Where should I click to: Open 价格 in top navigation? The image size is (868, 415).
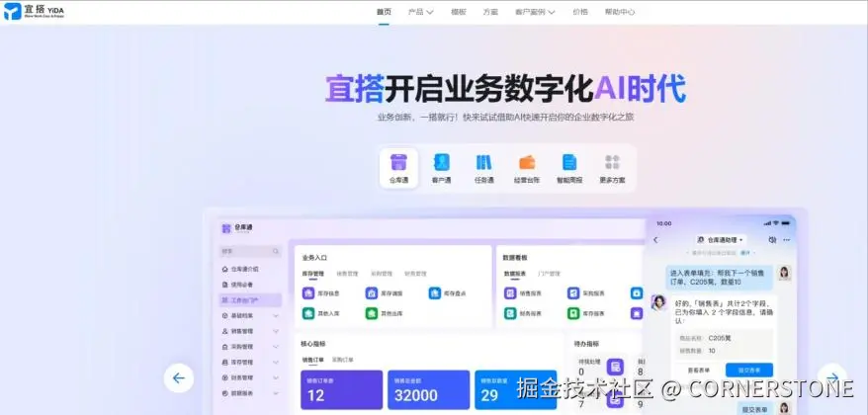tap(580, 12)
